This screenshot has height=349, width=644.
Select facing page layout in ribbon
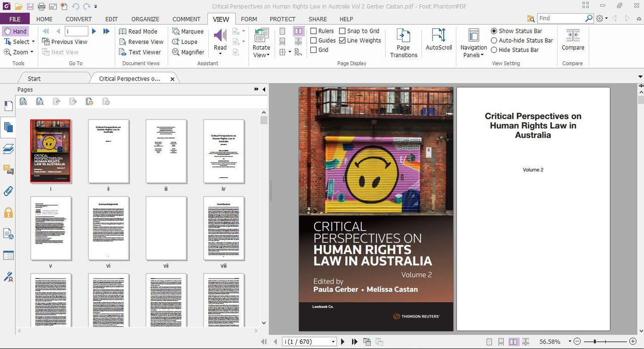pyautogui.click(x=298, y=31)
